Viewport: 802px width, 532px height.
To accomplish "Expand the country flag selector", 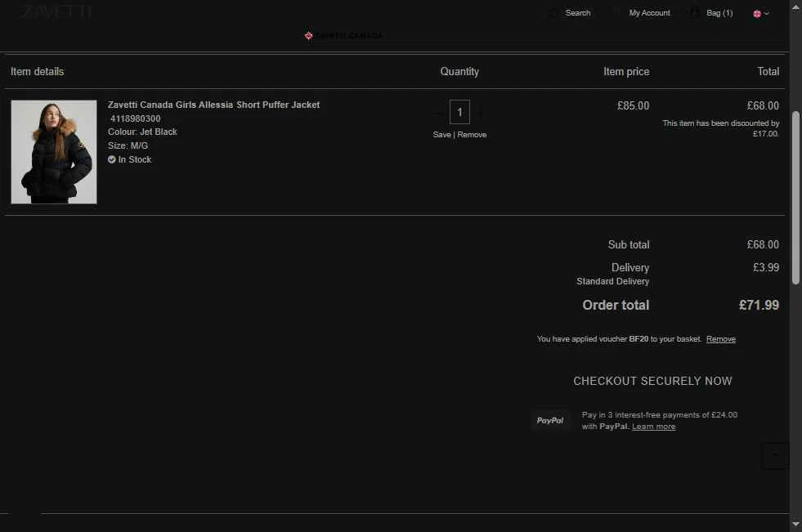I will coord(760,14).
